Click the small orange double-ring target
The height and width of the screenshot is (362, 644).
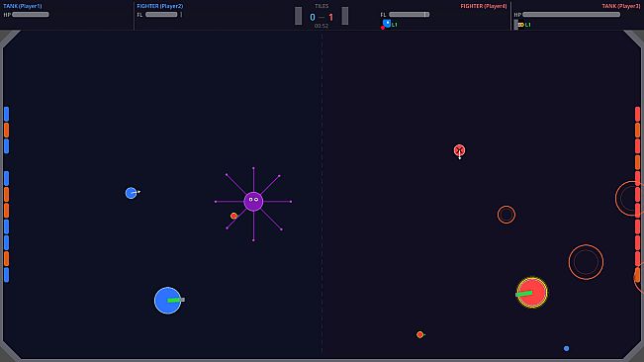[506, 215]
